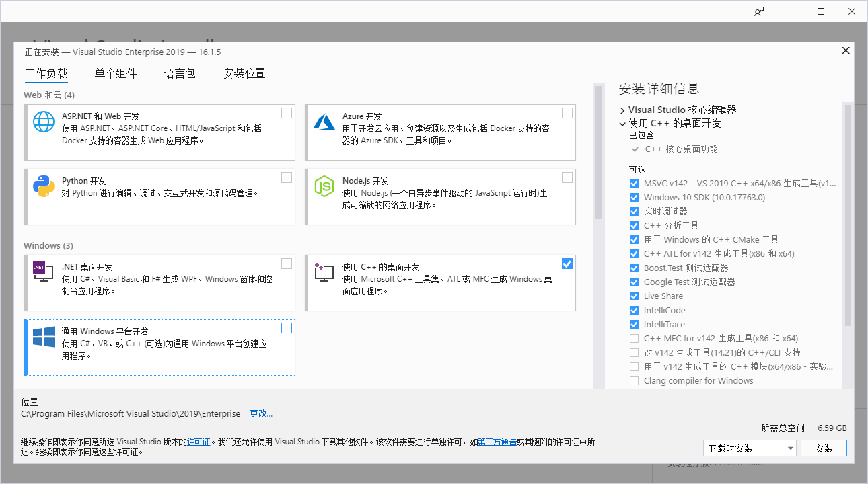Click the 更改... location link
This screenshot has height=484, width=868.
(261, 414)
